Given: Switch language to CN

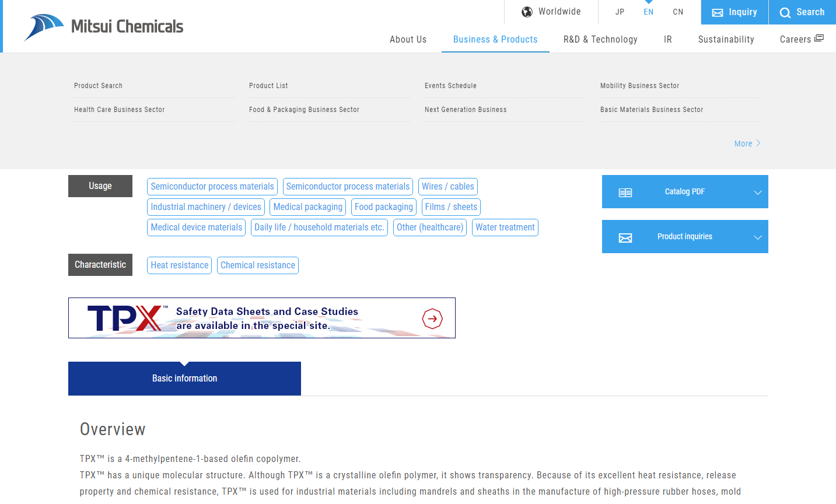Looking at the screenshot, I should 678,12.
